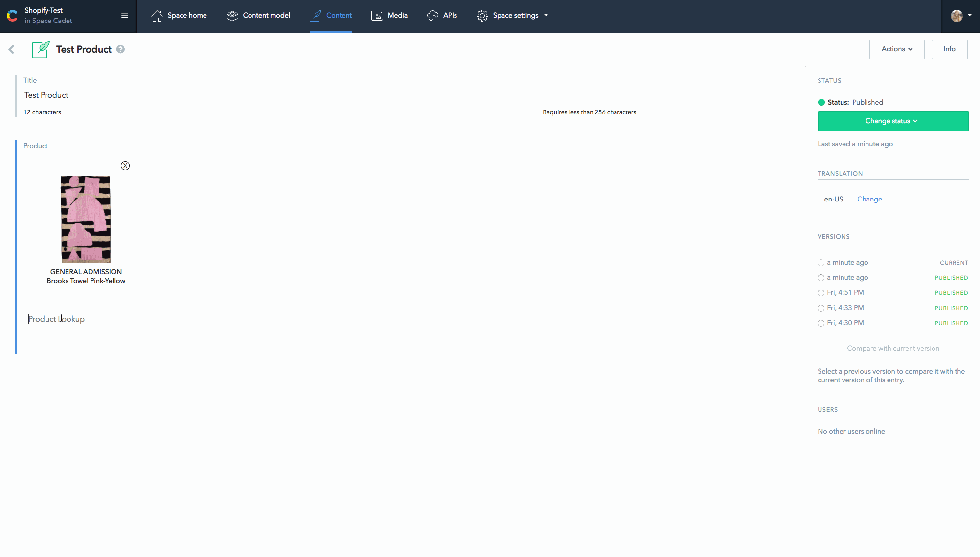This screenshot has height=557, width=980.
Task: Select the version from Fri, 4:51 PM
Action: coord(821,292)
